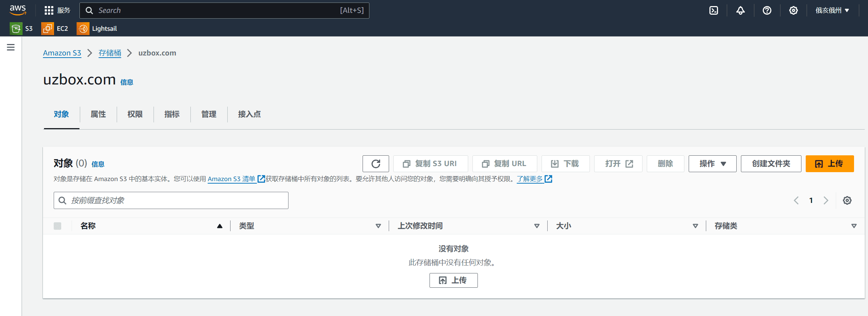Select the 对象 tab
868x316 pixels.
[61, 114]
